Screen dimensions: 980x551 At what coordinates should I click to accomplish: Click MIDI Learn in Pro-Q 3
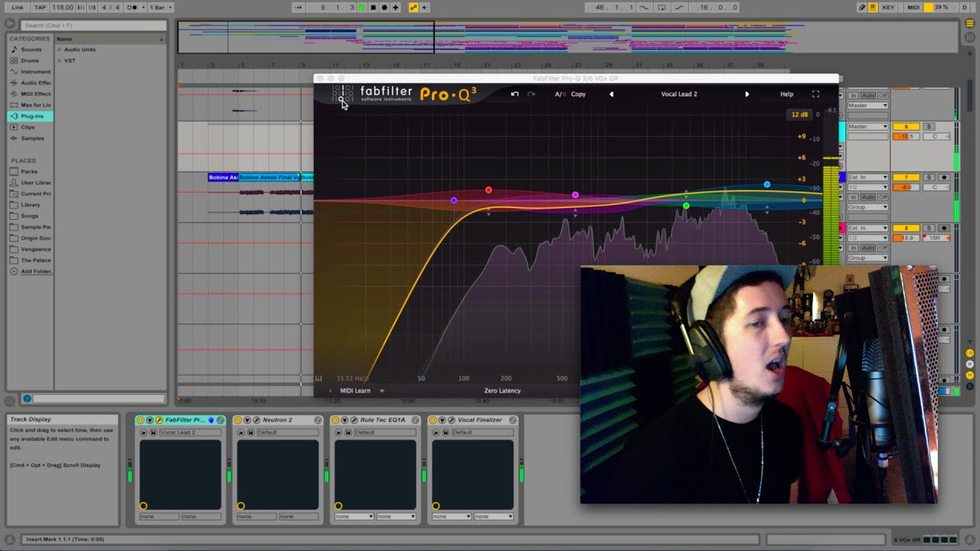(355, 390)
